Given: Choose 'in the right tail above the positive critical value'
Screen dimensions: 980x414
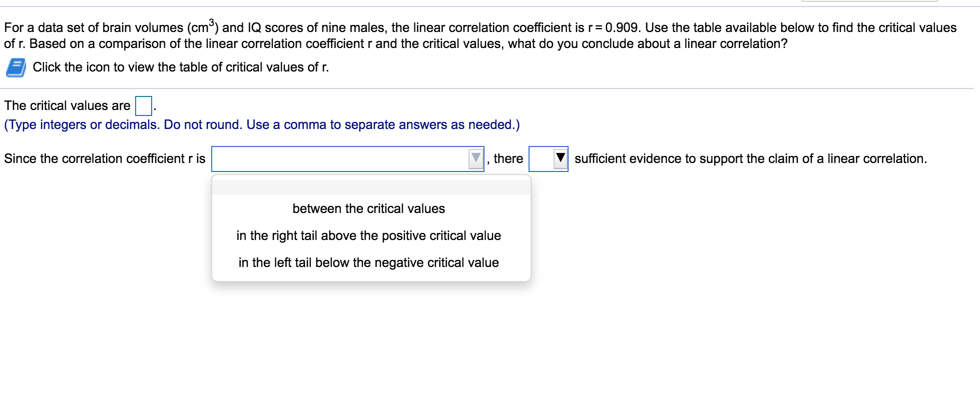Looking at the screenshot, I should 369,235.
